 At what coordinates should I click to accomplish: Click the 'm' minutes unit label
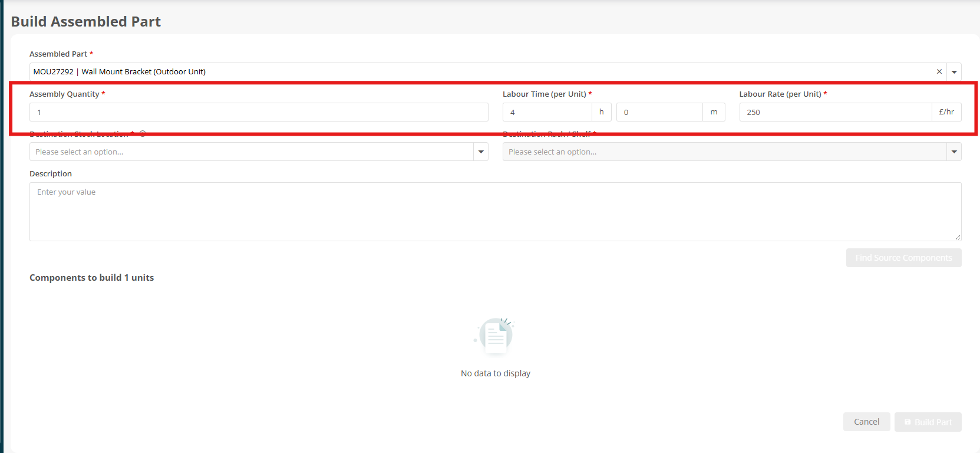coord(714,112)
